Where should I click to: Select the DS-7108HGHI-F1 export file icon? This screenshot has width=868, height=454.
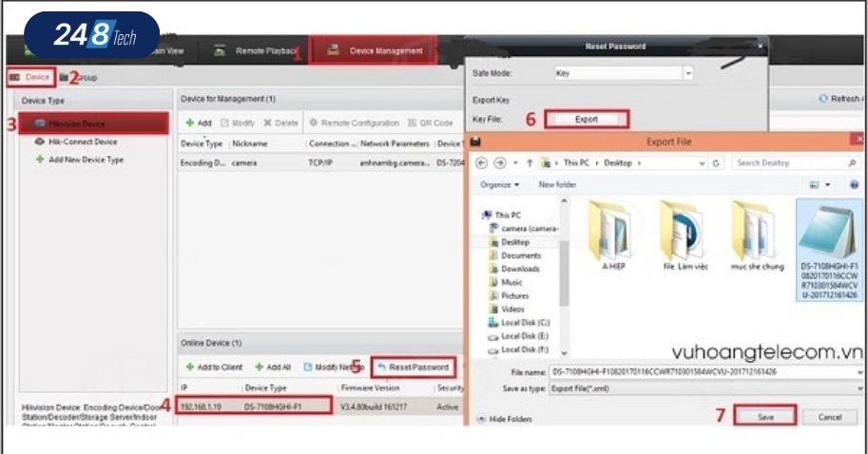click(x=829, y=250)
